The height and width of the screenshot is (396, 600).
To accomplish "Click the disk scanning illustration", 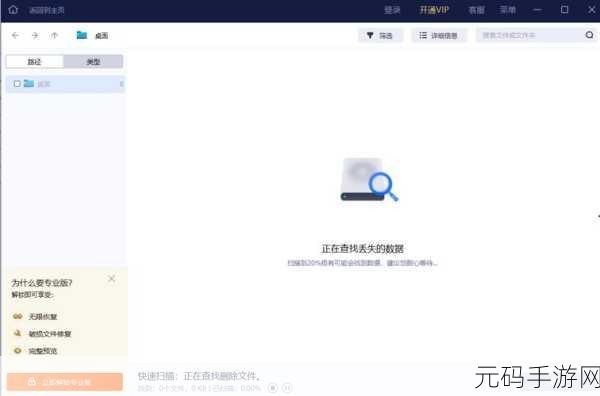I will point(369,180).
